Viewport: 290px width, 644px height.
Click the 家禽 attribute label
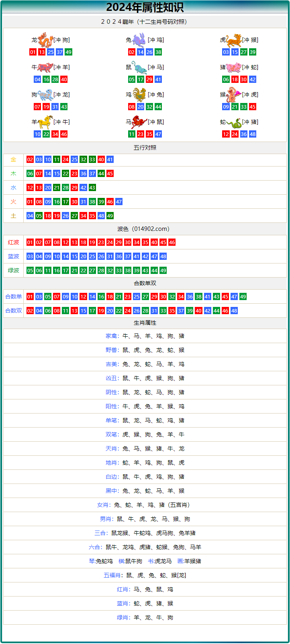point(111,336)
